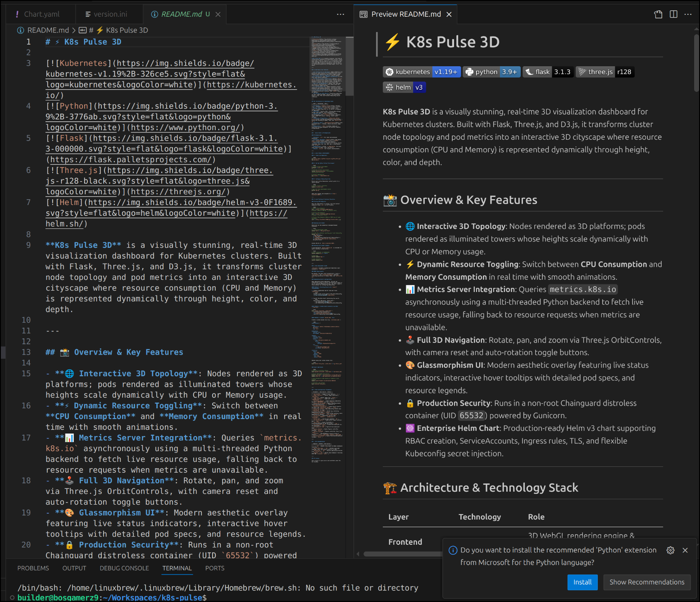Split the preview editor to the right
The image size is (700, 602).
(x=673, y=14)
